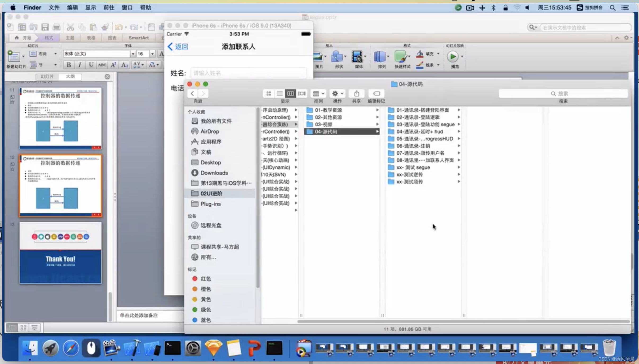Insert 媒体 media from ribbon
Viewport: 639px width, 364px height.
tap(359, 59)
